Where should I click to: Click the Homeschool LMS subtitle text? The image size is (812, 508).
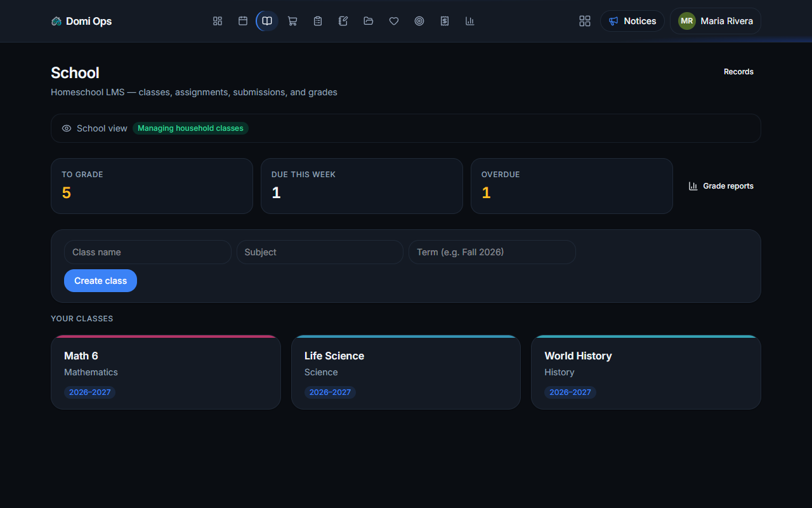tap(194, 92)
